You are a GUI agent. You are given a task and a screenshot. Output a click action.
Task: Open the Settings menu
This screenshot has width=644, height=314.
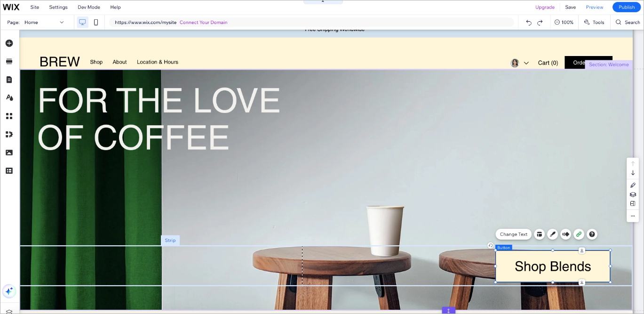[x=58, y=7]
